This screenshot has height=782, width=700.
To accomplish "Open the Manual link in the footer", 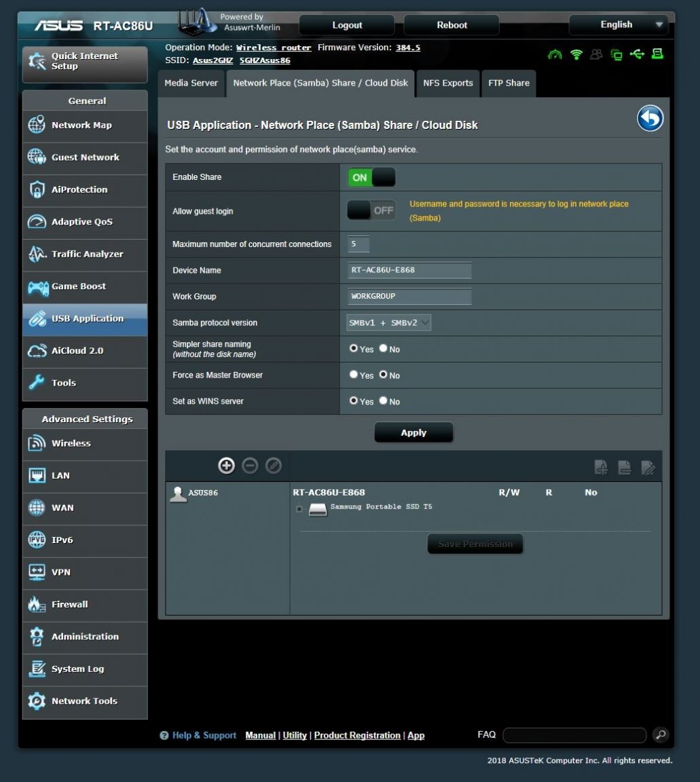I will (261, 736).
